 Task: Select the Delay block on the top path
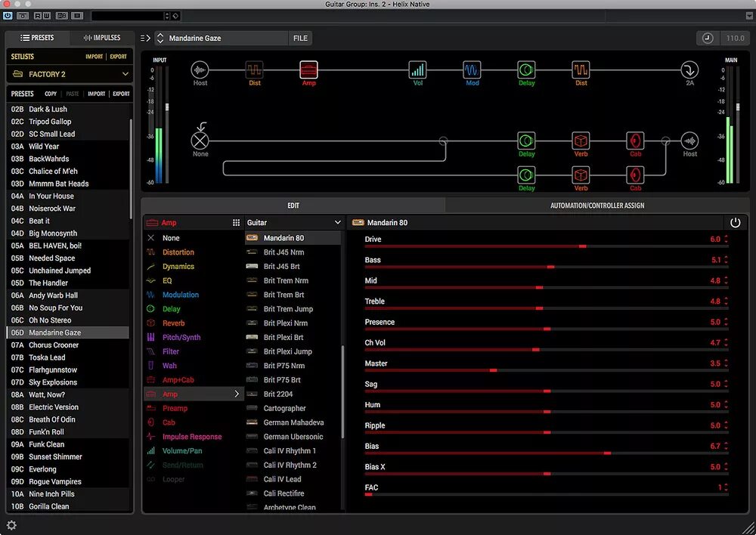pyautogui.click(x=526, y=70)
